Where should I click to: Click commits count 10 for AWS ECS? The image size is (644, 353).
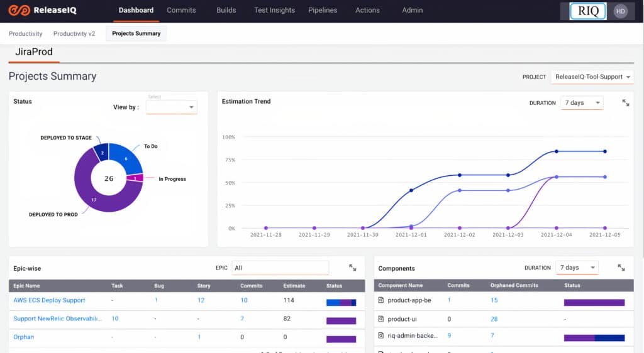244,300
